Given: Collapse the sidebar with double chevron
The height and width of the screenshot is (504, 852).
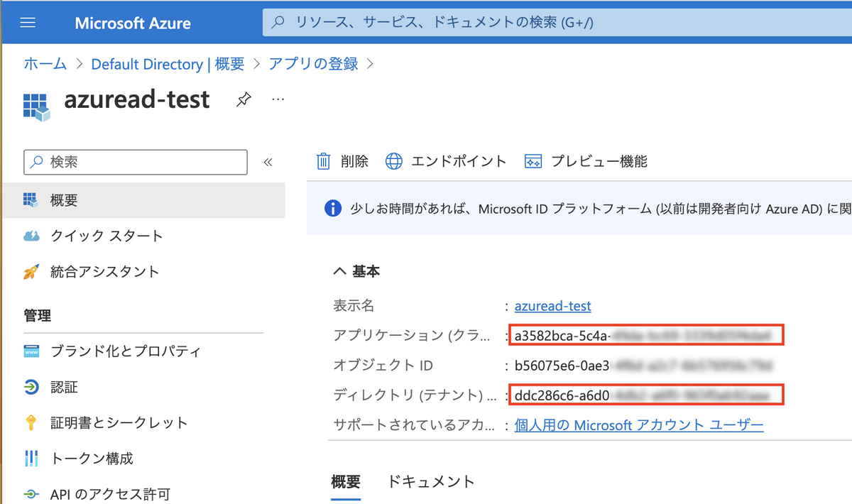Looking at the screenshot, I should 268,162.
